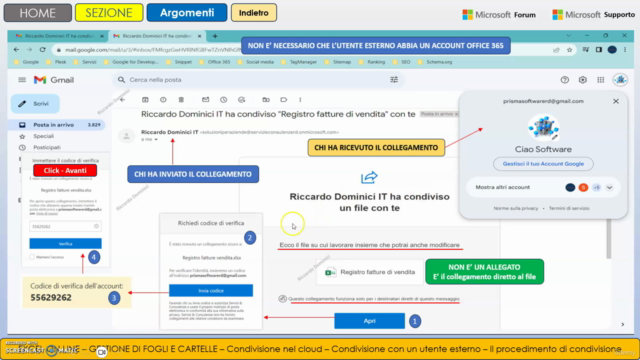Reload the page
Image resolution: width=640 pixels, height=360 pixels.
pos(42,49)
